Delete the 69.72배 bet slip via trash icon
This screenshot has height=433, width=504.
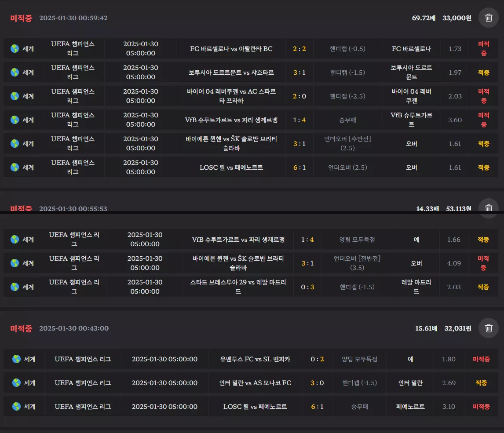click(x=488, y=18)
